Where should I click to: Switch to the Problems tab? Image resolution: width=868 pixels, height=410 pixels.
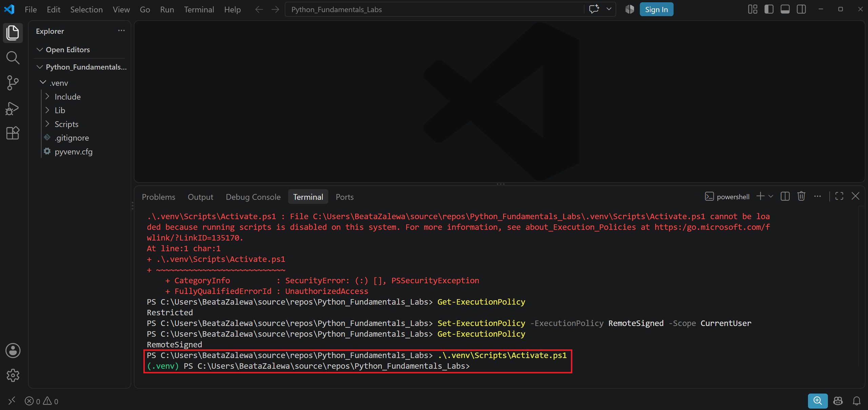158,197
